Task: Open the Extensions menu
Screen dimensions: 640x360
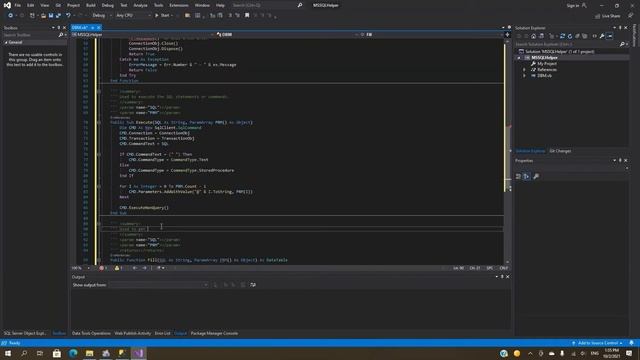Action: click(x=179, y=5)
